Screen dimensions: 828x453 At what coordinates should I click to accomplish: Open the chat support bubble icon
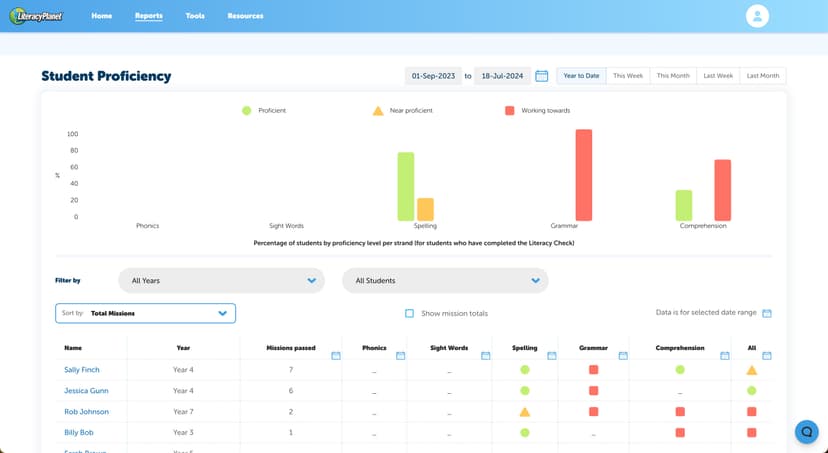[x=806, y=431]
